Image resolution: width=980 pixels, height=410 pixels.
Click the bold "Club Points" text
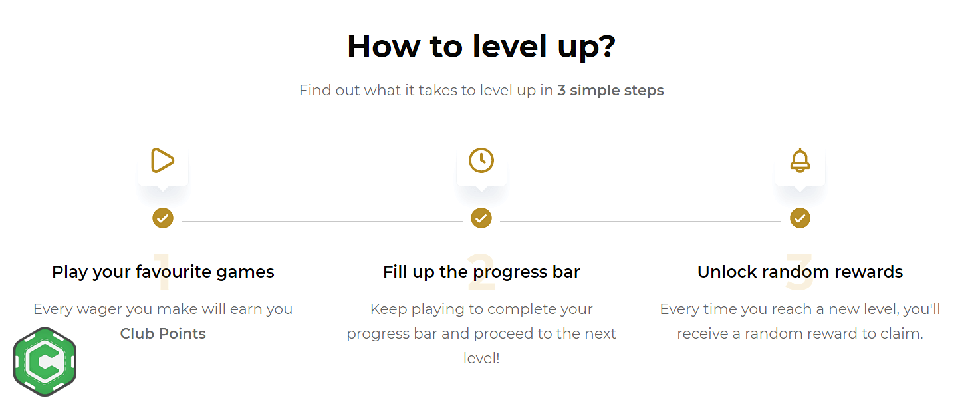[163, 333]
